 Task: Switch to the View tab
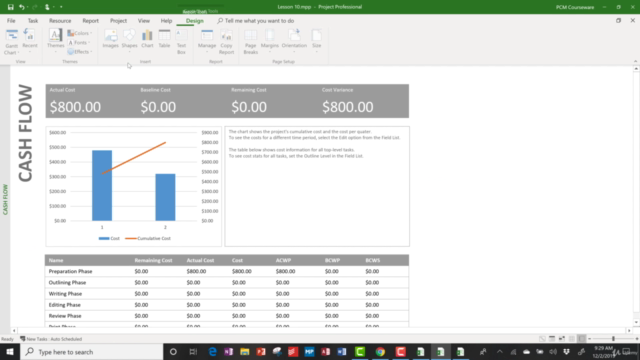coord(144,21)
